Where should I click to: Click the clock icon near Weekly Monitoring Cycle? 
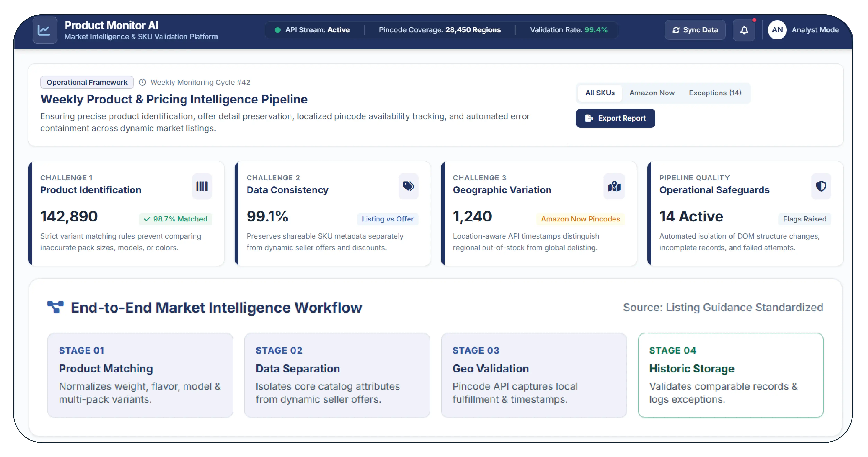143,82
